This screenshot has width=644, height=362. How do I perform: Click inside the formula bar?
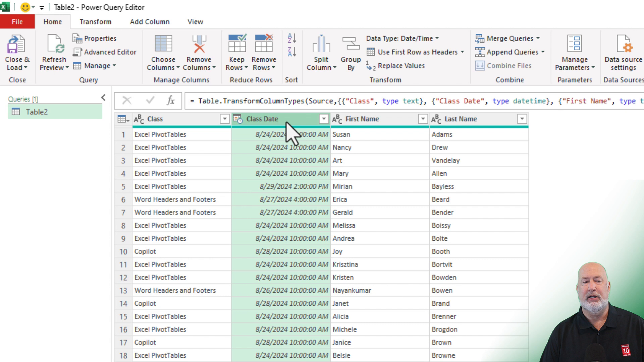click(x=335, y=101)
